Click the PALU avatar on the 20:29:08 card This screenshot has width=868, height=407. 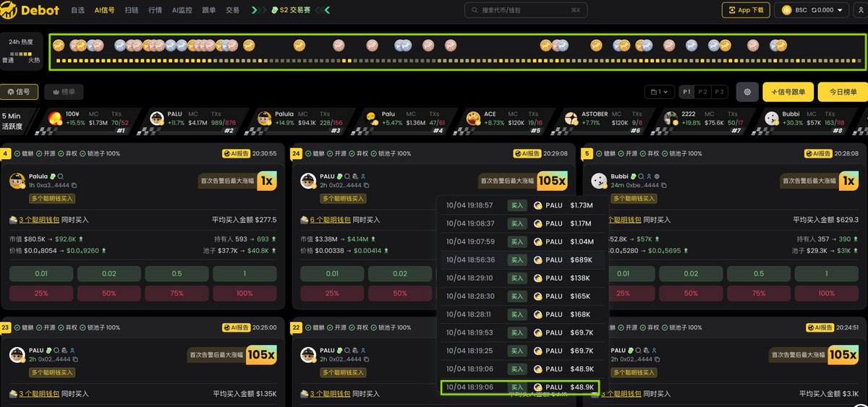click(308, 181)
